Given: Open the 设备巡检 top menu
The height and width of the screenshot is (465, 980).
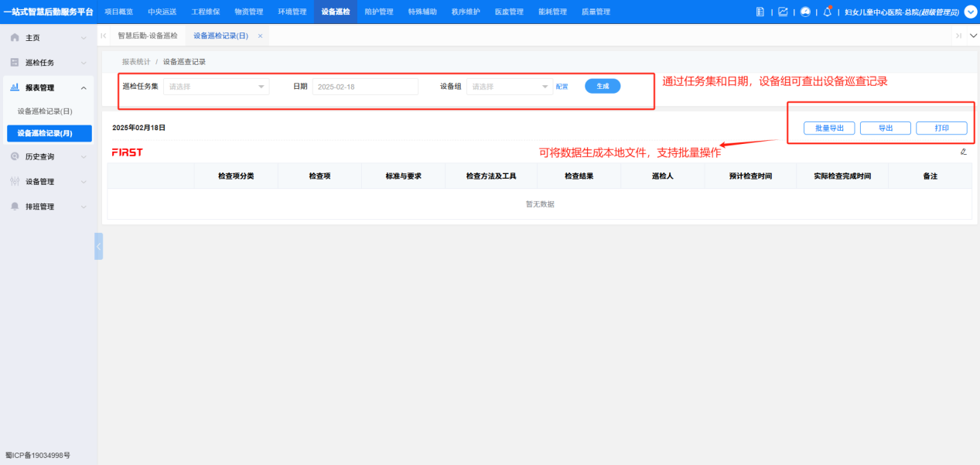Looking at the screenshot, I should pyautogui.click(x=335, y=12).
